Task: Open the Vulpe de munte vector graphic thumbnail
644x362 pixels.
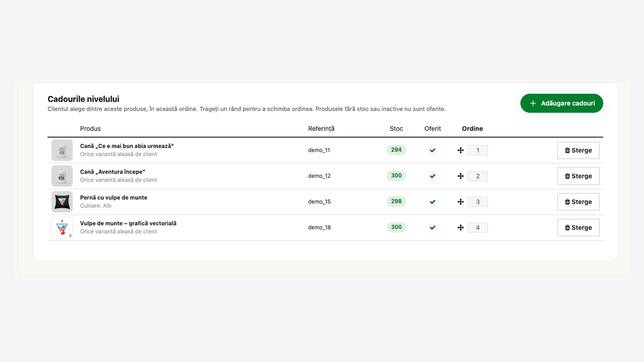Action: pyautogui.click(x=62, y=228)
